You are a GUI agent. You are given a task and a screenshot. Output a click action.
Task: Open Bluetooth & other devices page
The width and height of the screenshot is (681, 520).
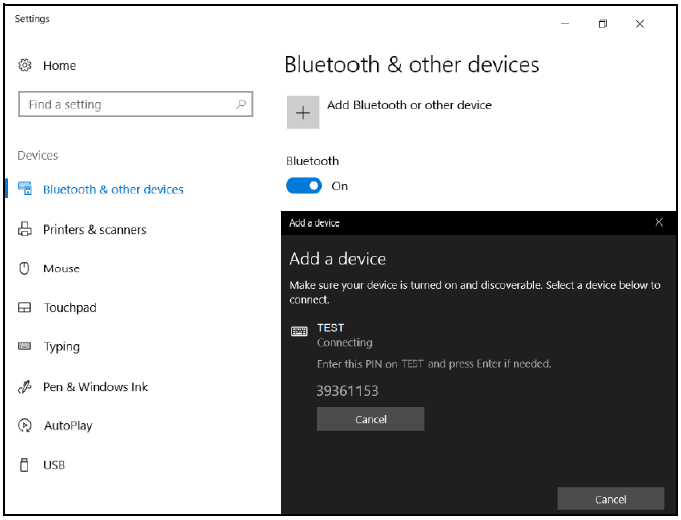(113, 190)
